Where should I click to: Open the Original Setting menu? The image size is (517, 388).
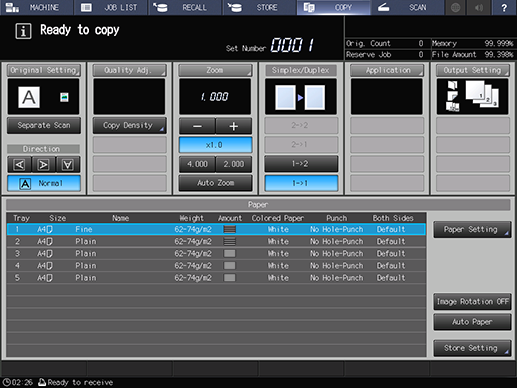point(44,70)
